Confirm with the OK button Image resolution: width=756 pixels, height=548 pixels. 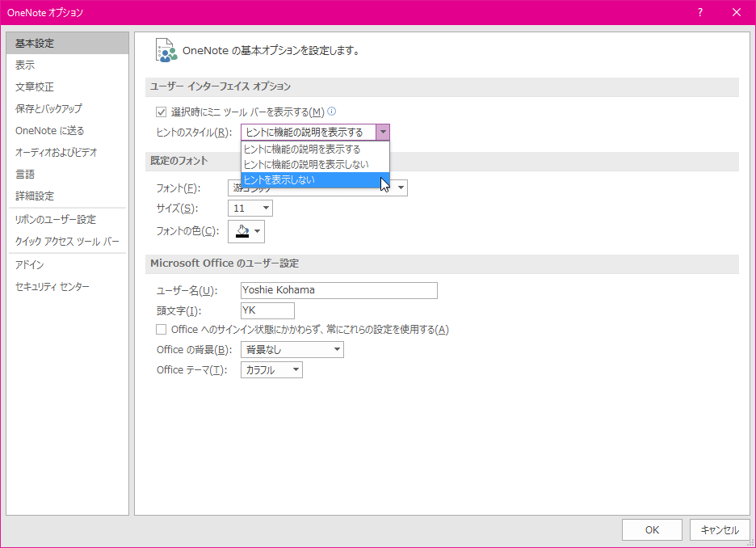coord(652,530)
